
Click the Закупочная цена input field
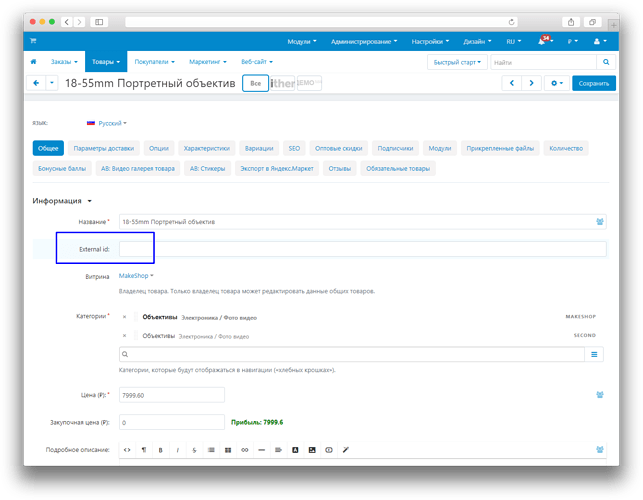click(x=172, y=422)
